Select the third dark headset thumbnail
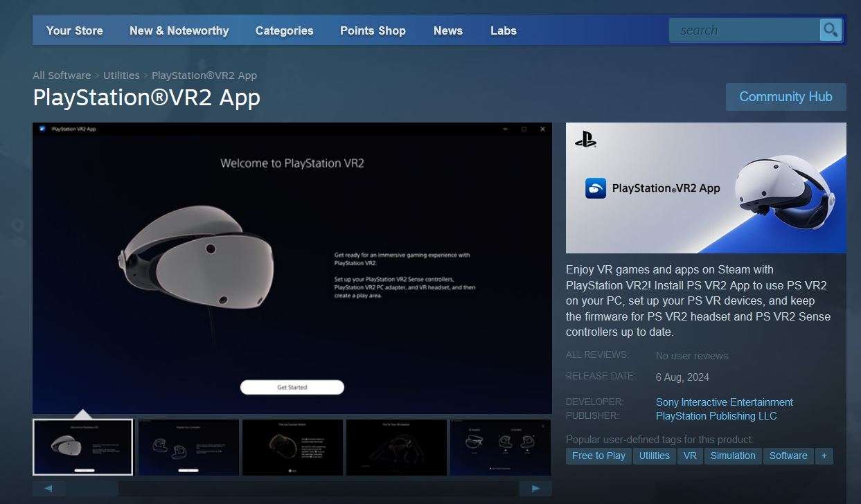 tap(292, 447)
